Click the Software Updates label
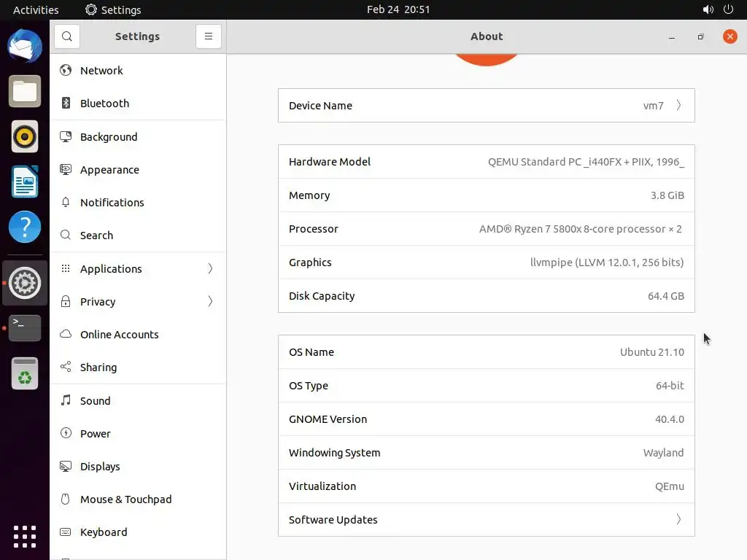Screen dimensions: 747x560 [333, 519]
